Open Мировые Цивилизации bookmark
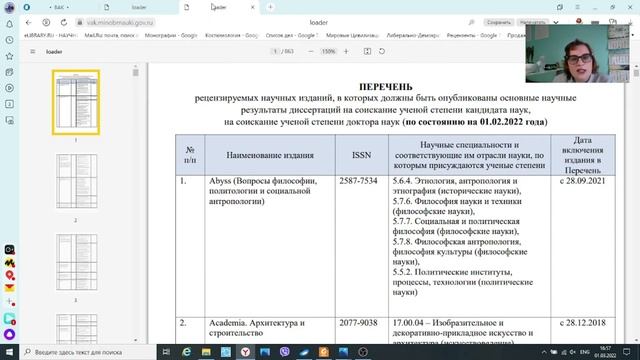The image size is (640, 360). coord(352,36)
